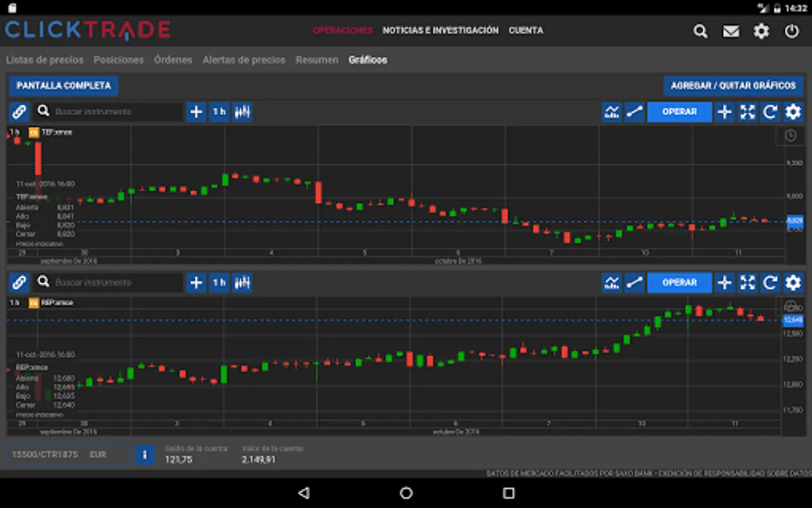Open the NOTICIAS E INVESTIGACIÓN menu
The height and width of the screenshot is (508, 812).
440,30
